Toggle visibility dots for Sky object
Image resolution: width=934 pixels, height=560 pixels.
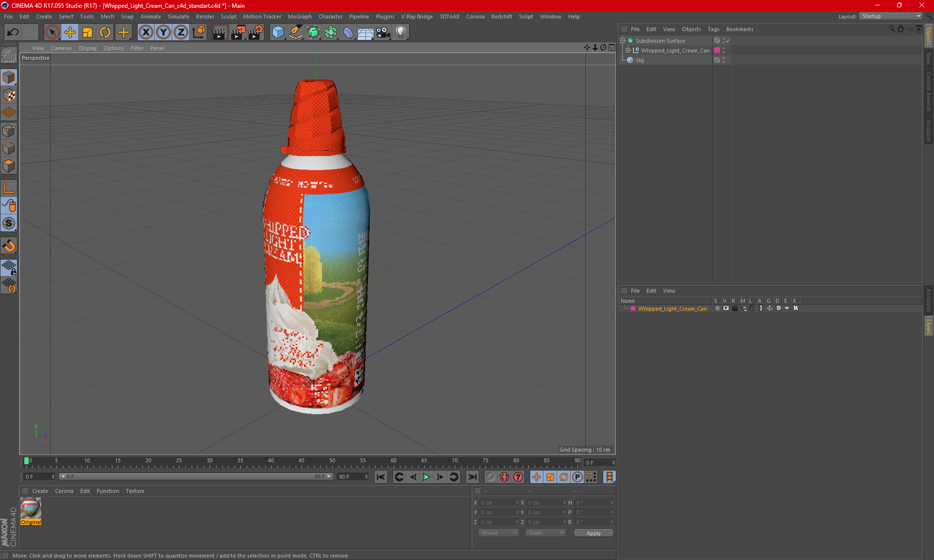[x=724, y=60]
